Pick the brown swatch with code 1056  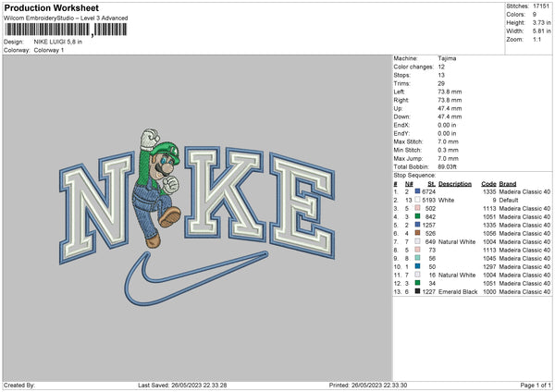(x=417, y=233)
